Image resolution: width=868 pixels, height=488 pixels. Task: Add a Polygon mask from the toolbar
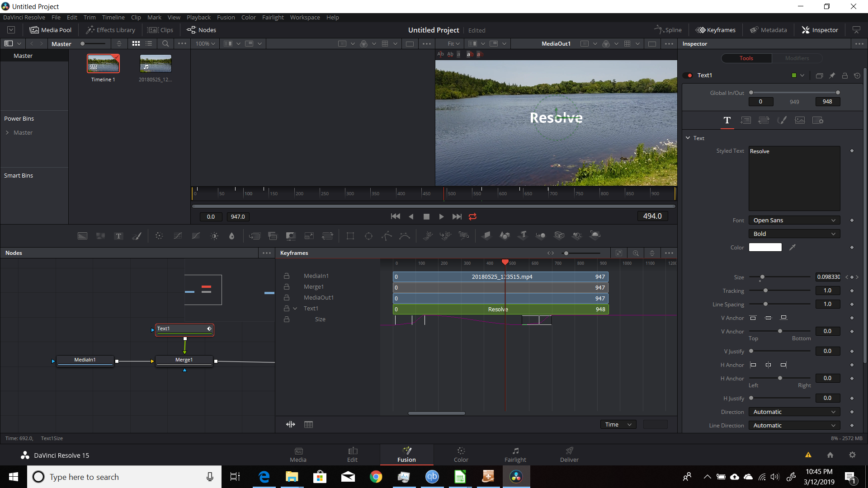(x=387, y=236)
